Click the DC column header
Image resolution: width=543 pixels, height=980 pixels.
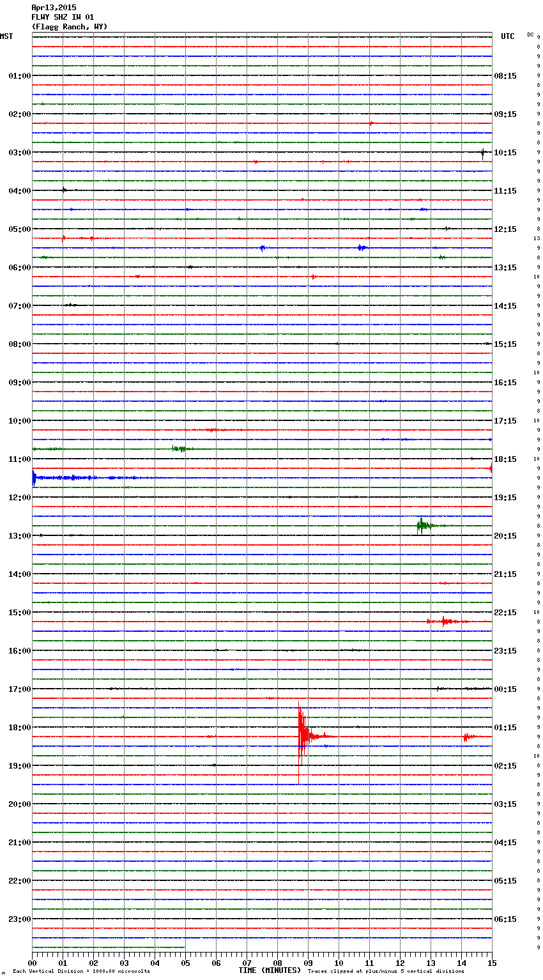point(530,34)
